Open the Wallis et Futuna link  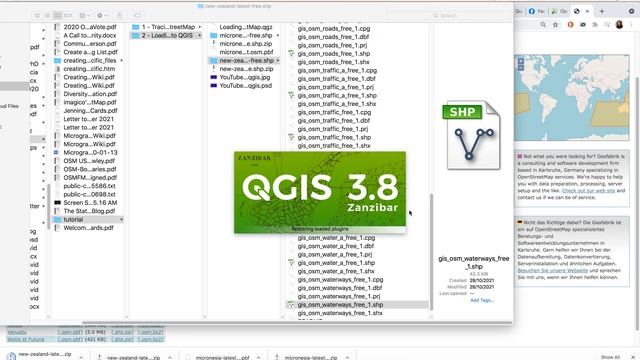pyautogui.click(x=25, y=339)
